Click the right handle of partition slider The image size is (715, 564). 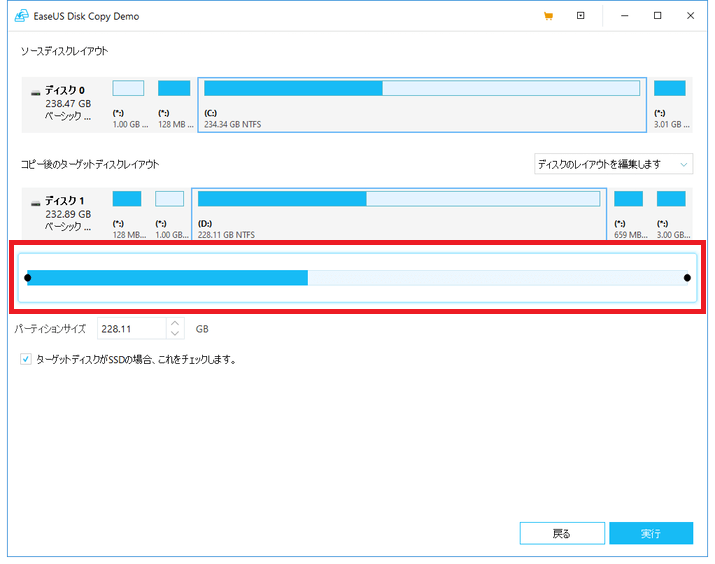687,277
